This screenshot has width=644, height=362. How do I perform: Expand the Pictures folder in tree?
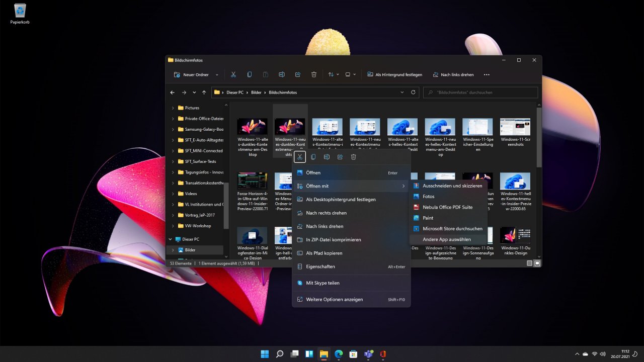173,108
